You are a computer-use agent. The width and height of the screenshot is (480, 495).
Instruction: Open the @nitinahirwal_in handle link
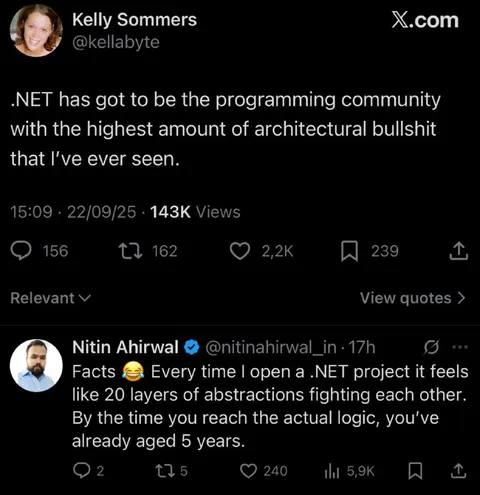[x=271, y=347]
